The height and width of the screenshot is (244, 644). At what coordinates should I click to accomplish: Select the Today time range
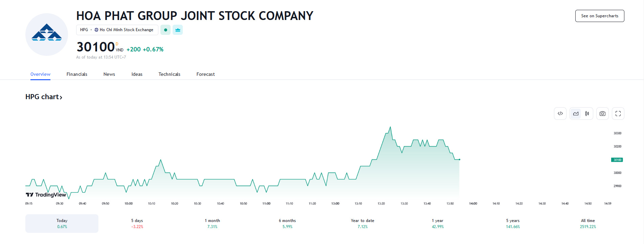click(62, 223)
